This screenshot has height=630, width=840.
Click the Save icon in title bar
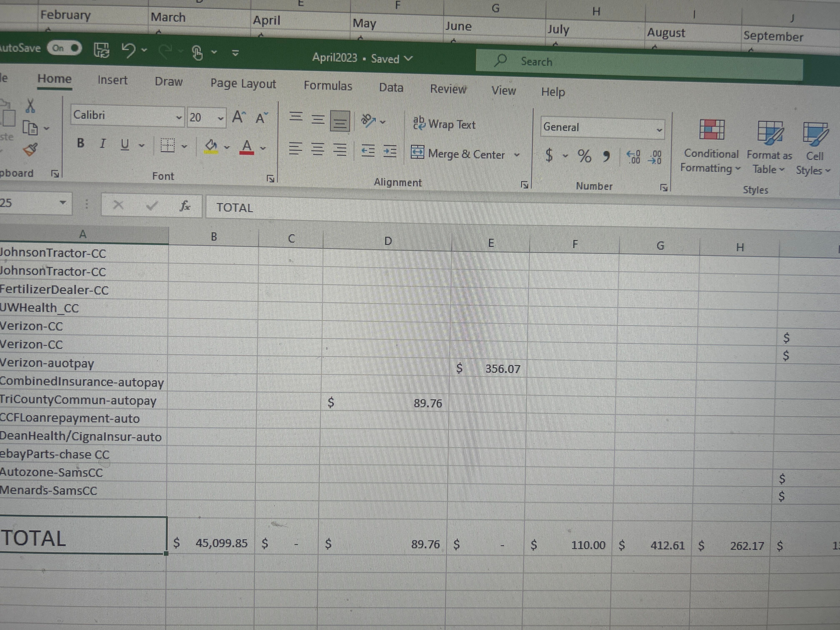pos(101,50)
